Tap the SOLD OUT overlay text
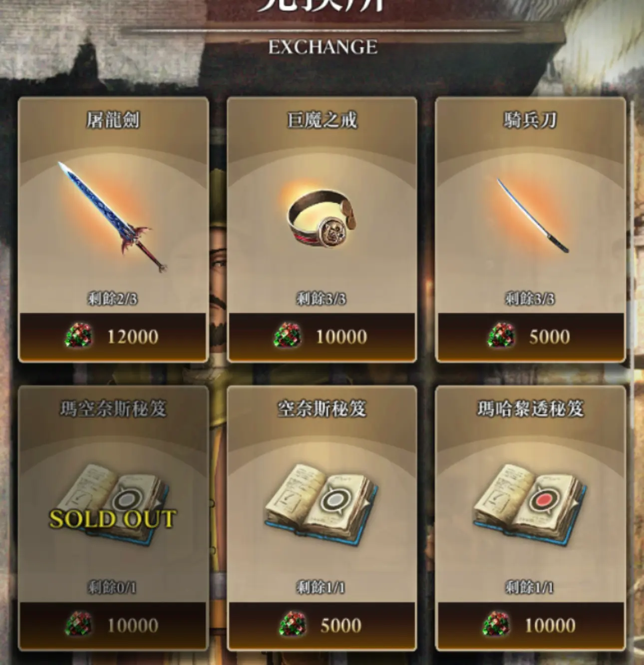This screenshot has width=644, height=665. 112,519
